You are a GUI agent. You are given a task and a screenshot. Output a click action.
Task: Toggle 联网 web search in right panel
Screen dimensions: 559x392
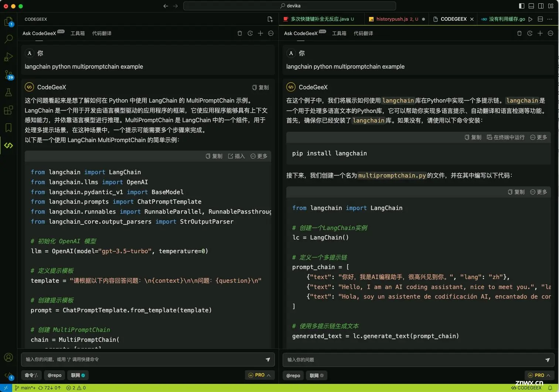[x=317, y=375]
